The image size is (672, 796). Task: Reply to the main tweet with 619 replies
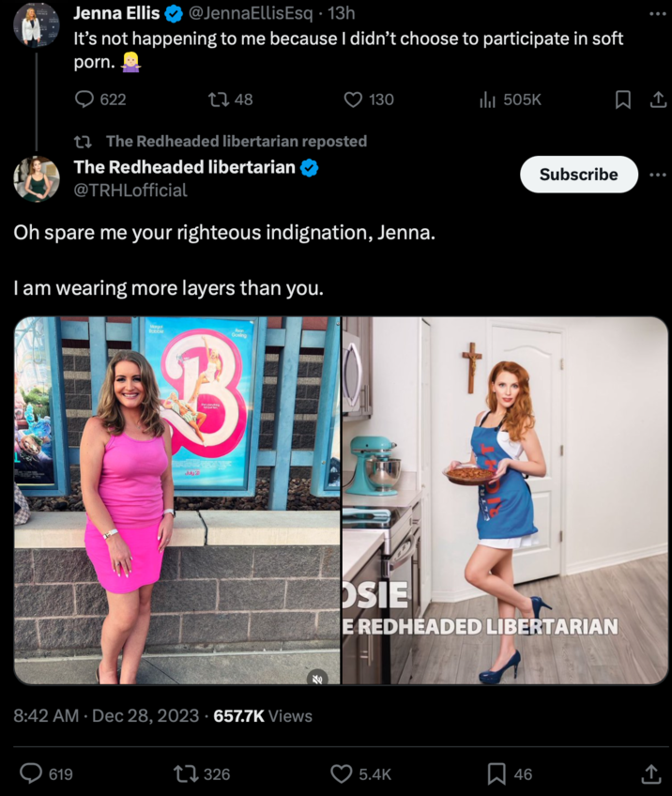tap(31, 773)
